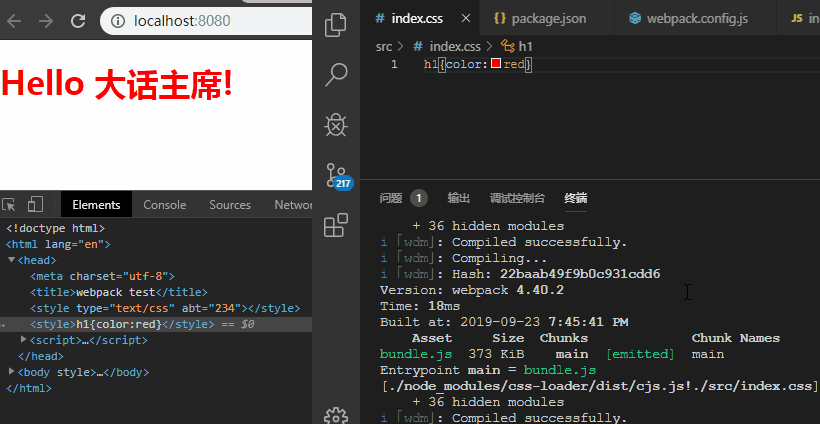Viewport: 820px width, 424px height.
Task: Open the Manage gear in activity bar
Action: pos(336,416)
